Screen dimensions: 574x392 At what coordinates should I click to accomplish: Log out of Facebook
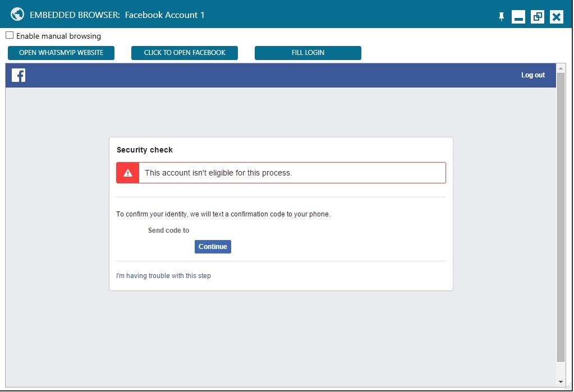tap(533, 75)
